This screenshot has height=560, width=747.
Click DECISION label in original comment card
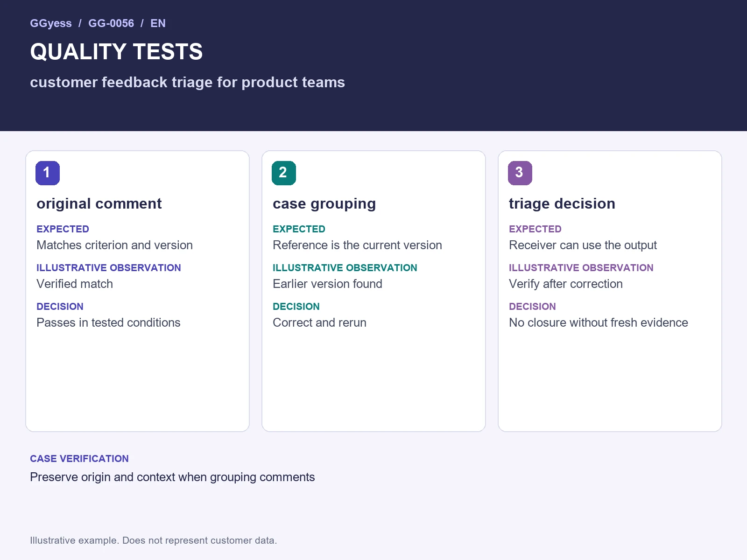tap(60, 307)
